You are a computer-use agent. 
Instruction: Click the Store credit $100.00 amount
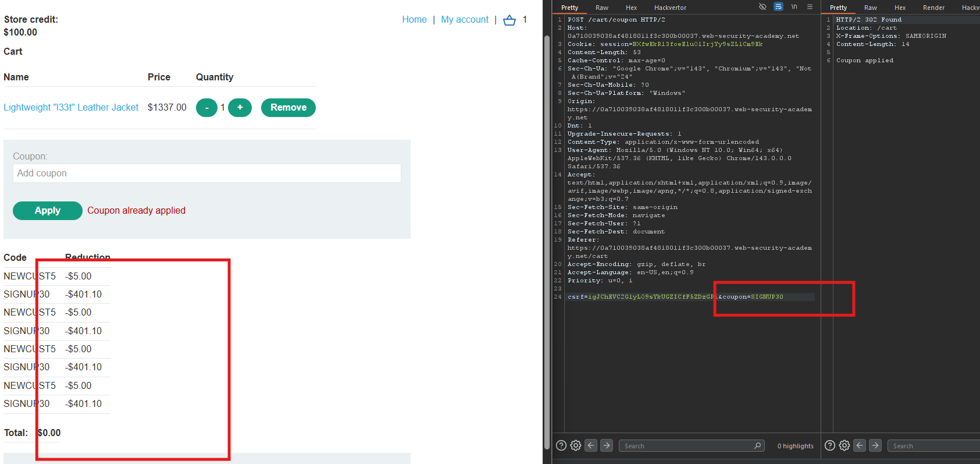click(20, 32)
